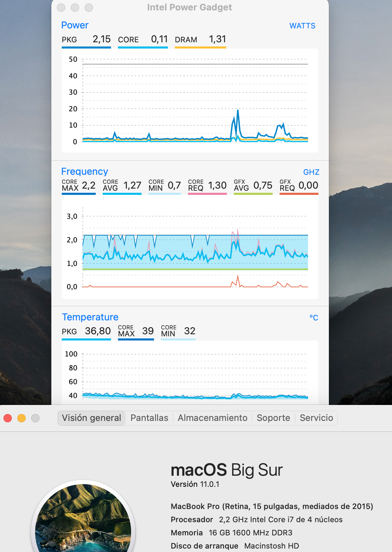Select the Soporte tab
The height and width of the screenshot is (552, 392).
click(x=273, y=418)
